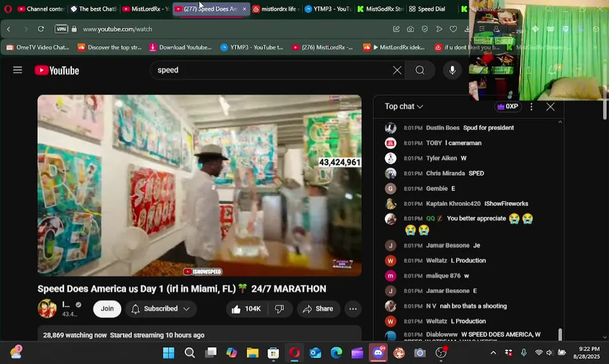Add page to bookmarks with heart icon
Image resolution: width=609 pixels, height=364 pixels.
453,29
